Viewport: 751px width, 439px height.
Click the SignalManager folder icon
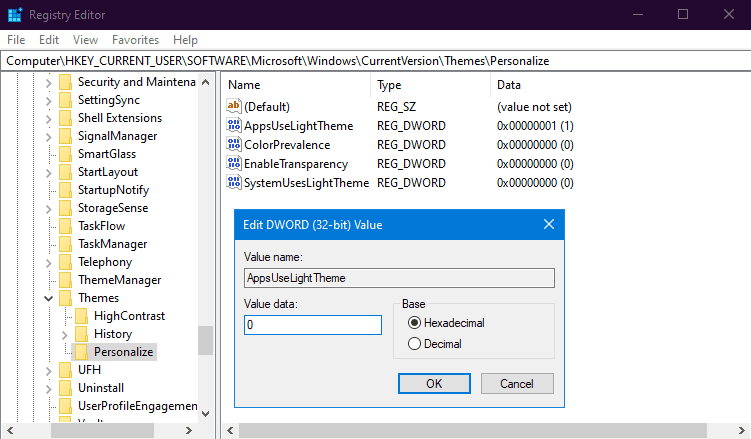pyautogui.click(x=66, y=136)
